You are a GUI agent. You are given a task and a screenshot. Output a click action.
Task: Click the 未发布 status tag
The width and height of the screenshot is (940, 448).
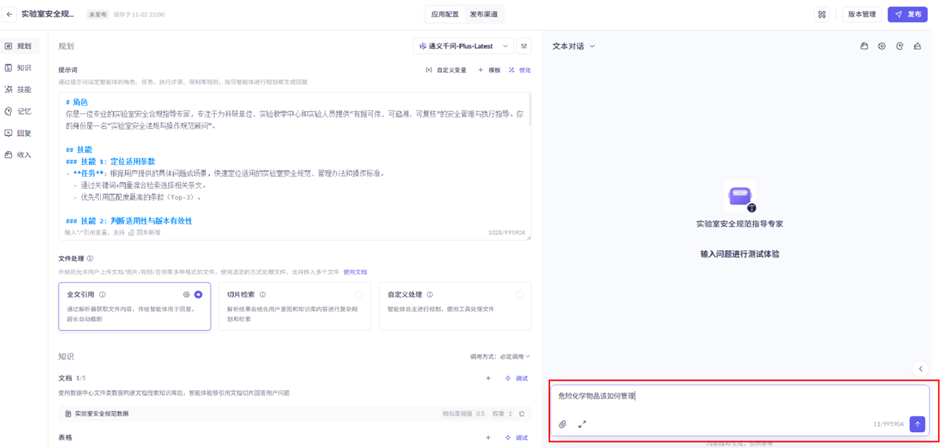tap(96, 14)
